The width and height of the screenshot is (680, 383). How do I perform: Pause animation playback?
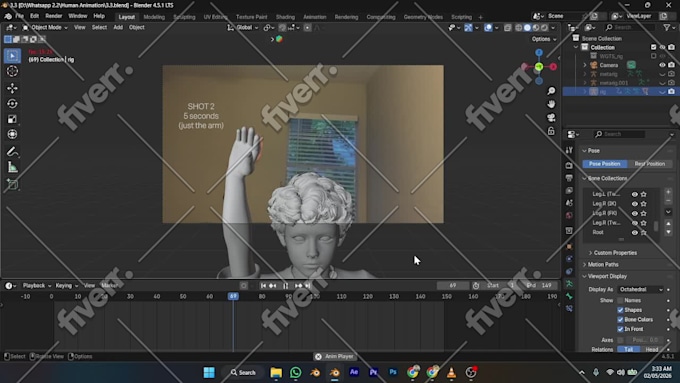tap(286, 285)
